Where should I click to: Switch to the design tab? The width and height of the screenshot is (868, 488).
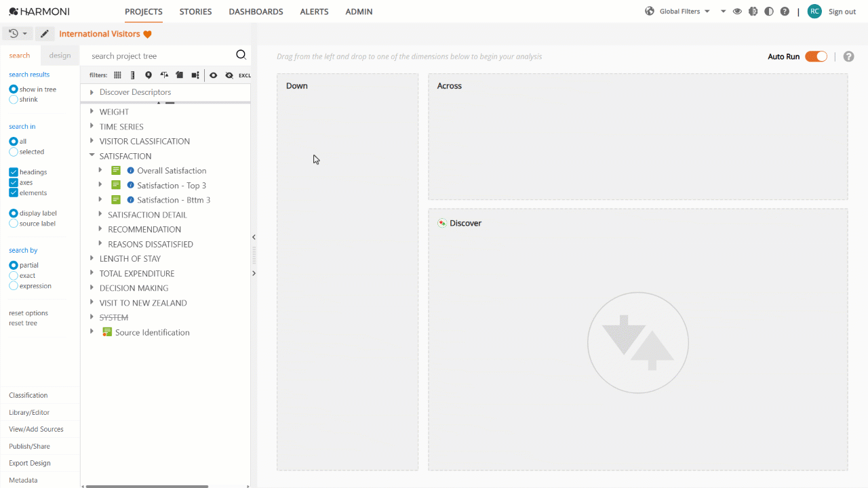(x=60, y=56)
